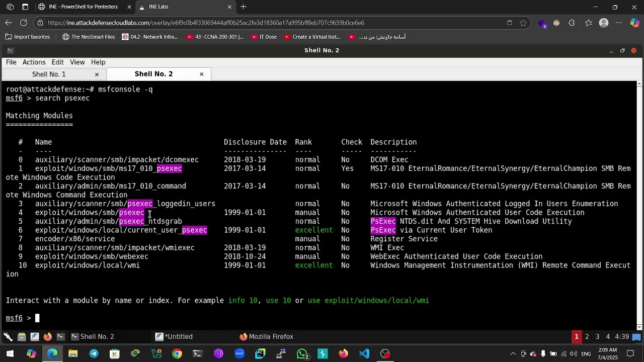The image size is (644, 362).
Task: Close the Shell No. 2 tab
Action: click(x=202, y=74)
